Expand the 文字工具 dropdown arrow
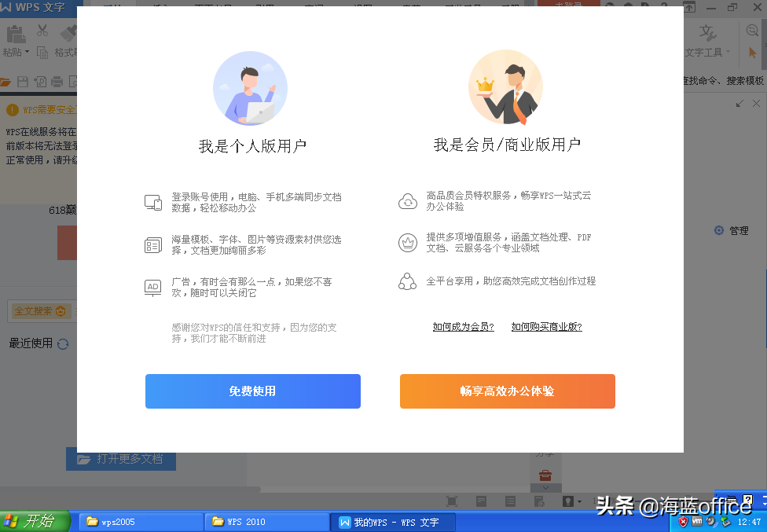The image size is (767, 532). (x=728, y=52)
